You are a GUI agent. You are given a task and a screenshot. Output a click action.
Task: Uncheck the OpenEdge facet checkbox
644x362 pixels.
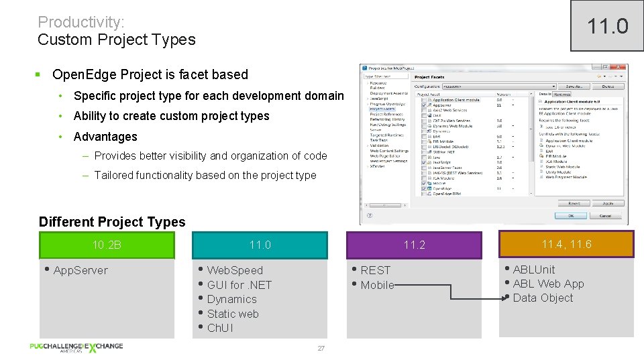pyautogui.click(x=424, y=189)
